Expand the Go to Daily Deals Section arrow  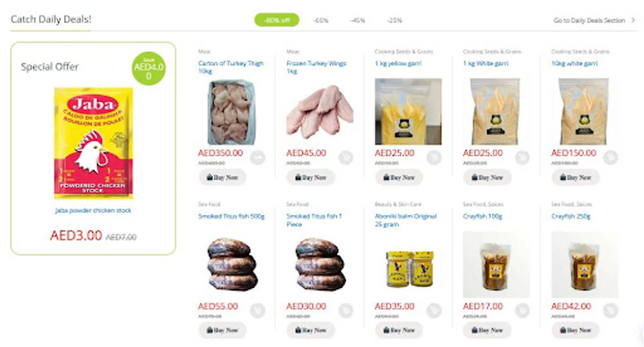633,20
